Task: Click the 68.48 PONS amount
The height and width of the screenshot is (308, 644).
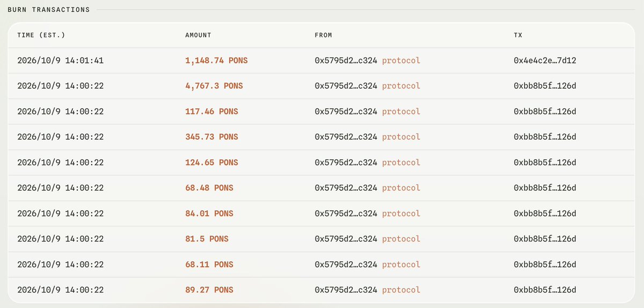Action: pos(209,188)
